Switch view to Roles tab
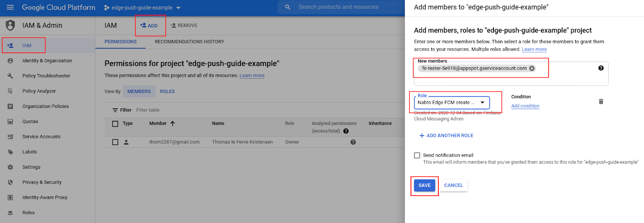644x223 pixels. pyautogui.click(x=167, y=91)
